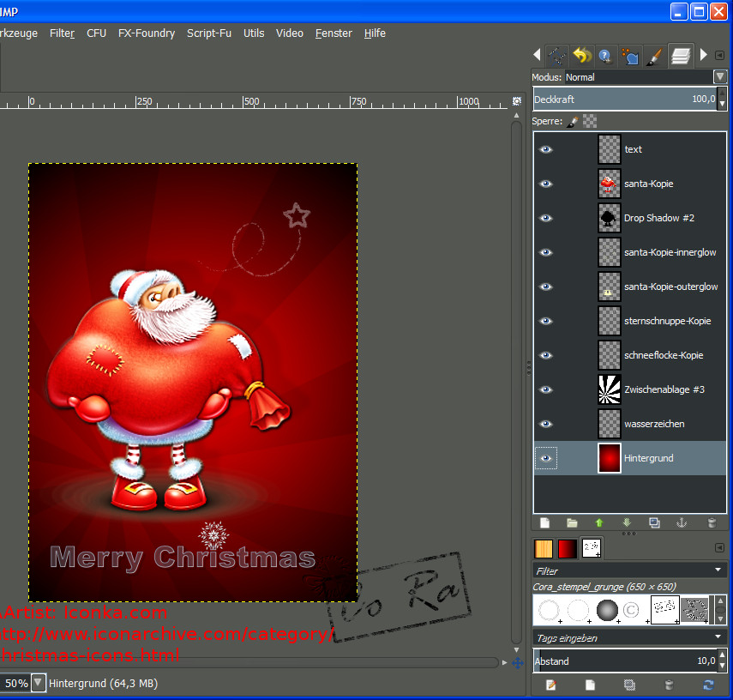Create a new layer in Layers panel
Screen dimensions: 733x700
[x=544, y=522]
